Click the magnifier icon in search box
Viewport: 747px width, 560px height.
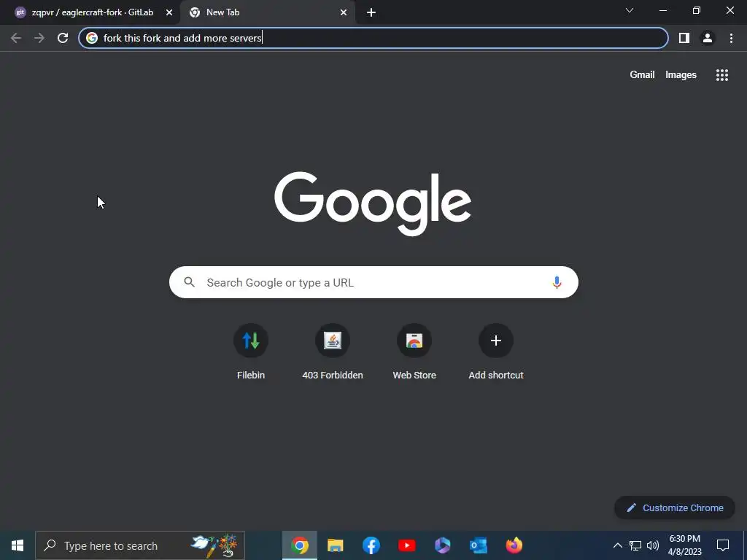(189, 282)
